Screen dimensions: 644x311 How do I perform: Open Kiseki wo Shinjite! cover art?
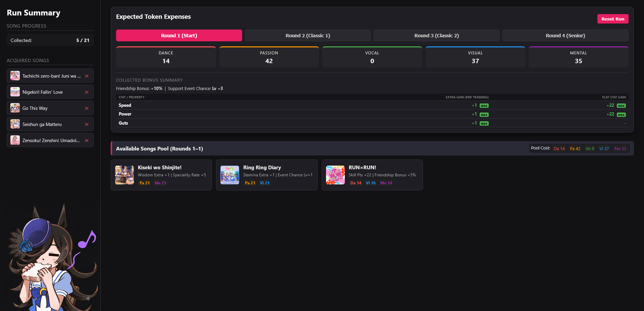point(124,175)
